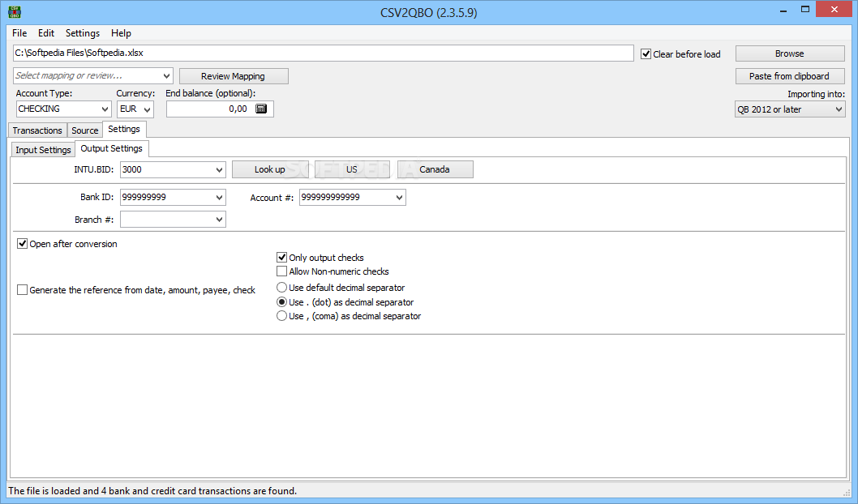Switch to Input Settings sub-tab
Screen dimensions: 858x504
click(43, 150)
